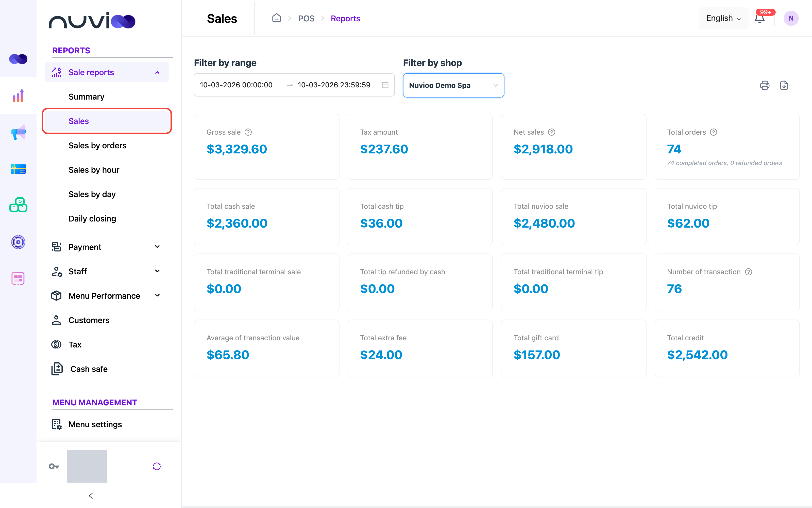This screenshot has height=508, width=812.
Task: Open the calendar icon in date range
Action: tap(385, 85)
